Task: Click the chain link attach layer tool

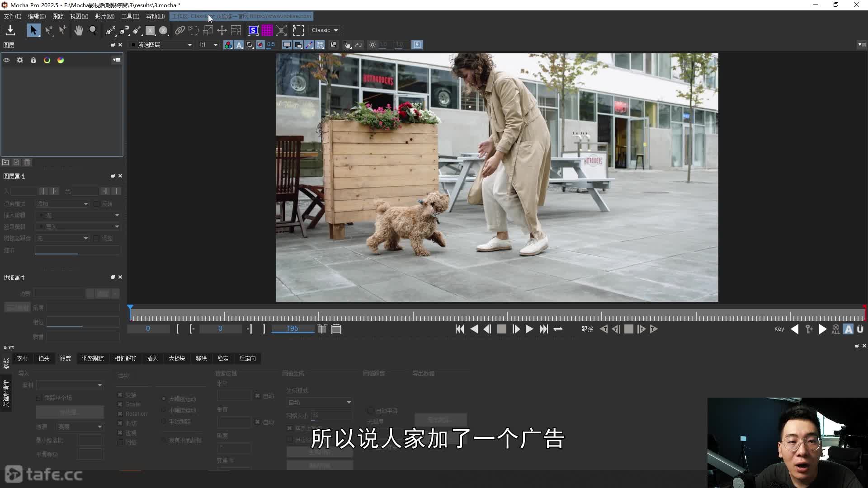Action: (180, 30)
